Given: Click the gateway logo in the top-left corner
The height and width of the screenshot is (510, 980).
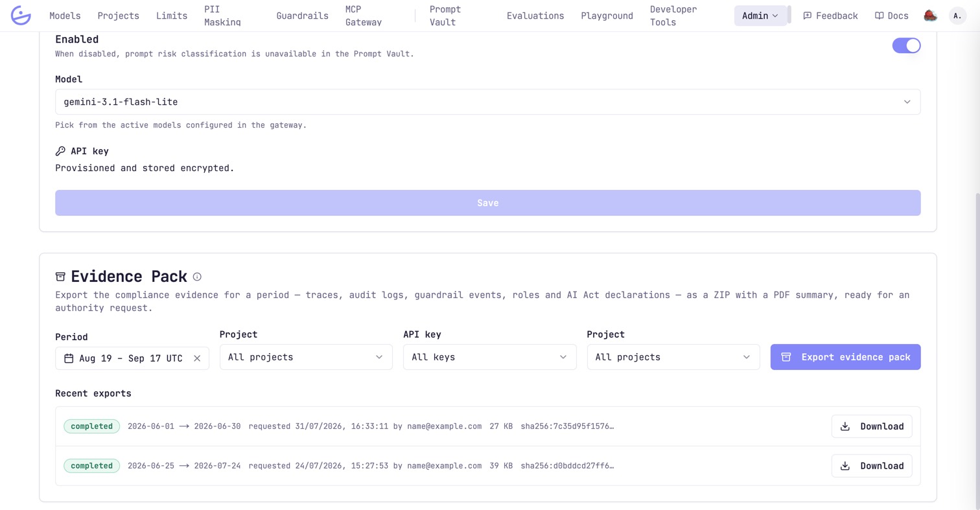Looking at the screenshot, I should [x=21, y=16].
